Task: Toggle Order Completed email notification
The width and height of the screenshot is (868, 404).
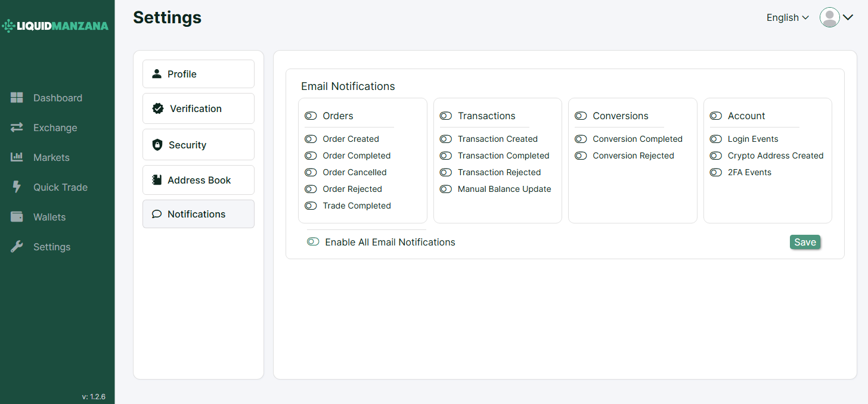Action: click(311, 156)
